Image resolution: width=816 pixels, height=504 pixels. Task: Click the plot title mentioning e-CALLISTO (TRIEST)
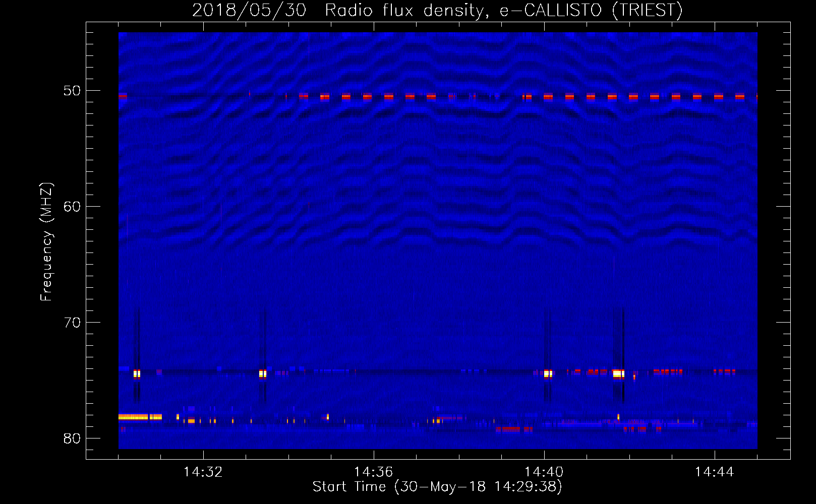click(437, 10)
